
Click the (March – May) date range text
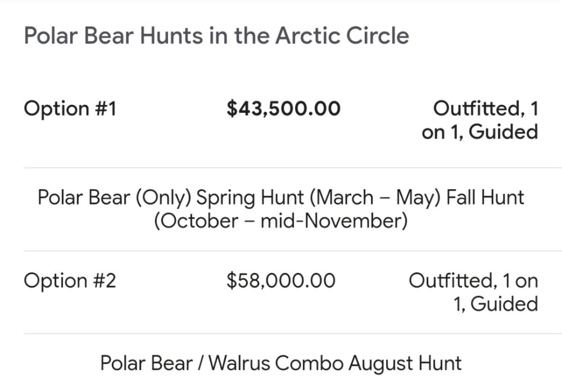374,198
